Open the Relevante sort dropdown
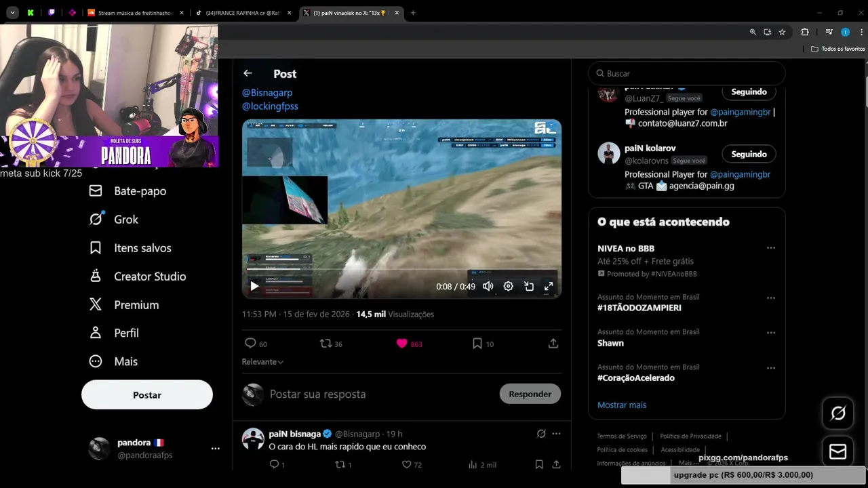Screen dimensions: 868x488 (262, 362)
